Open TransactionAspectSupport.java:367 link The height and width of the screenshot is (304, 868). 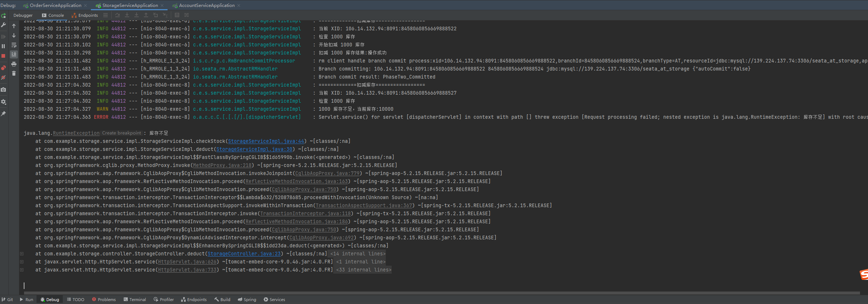click(x=364, y=205)
